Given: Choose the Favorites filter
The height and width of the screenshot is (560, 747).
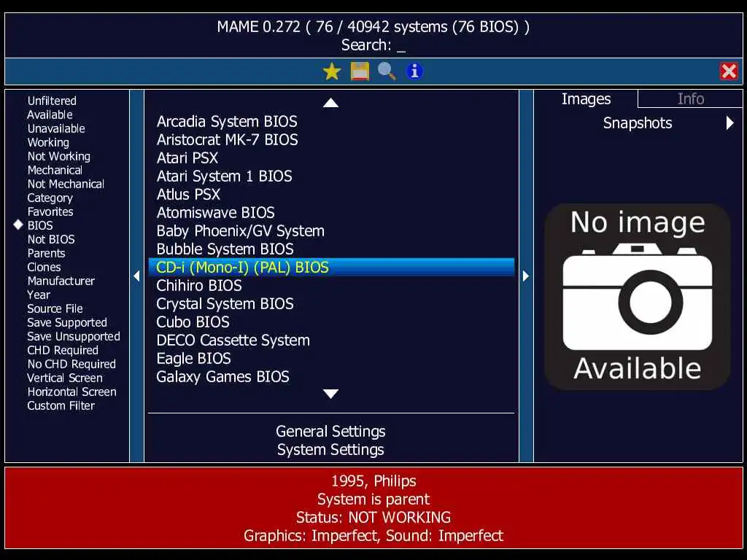Looking at the screenshot, I should coord(50,211).
